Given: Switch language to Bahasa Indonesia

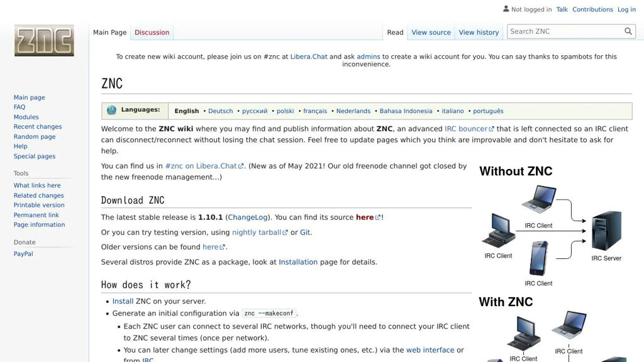Looking at the screenshot, I should tap(406, 111).
